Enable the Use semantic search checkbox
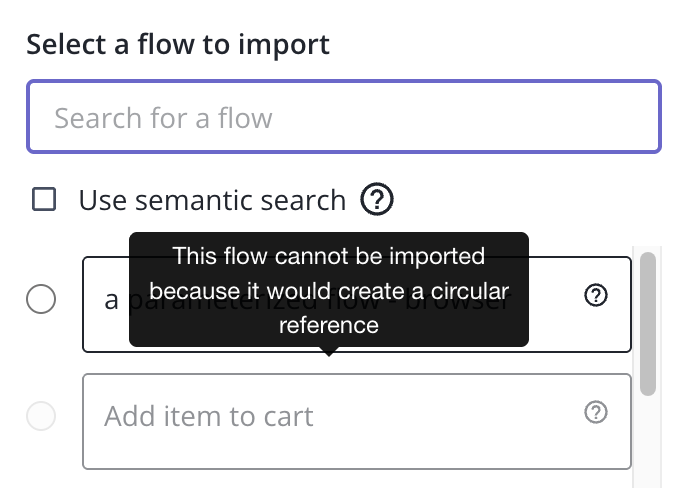The image size is (690, 488). pyautogui.click(x=44, y=200)
